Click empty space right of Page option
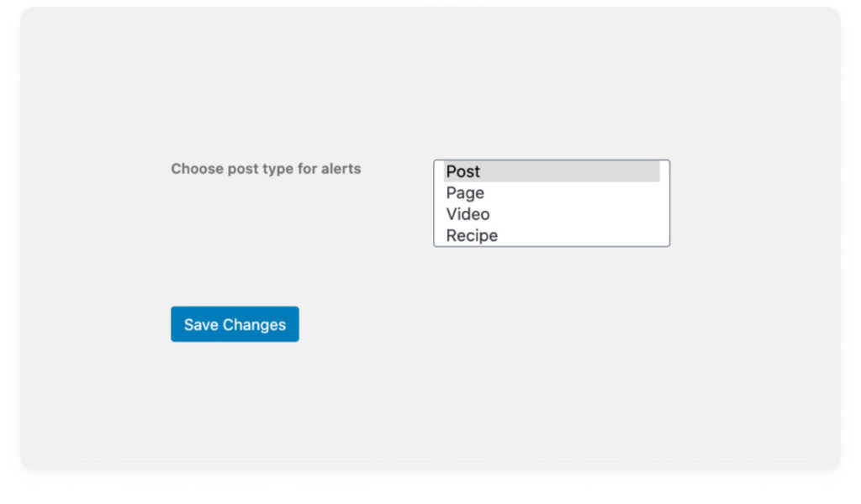 coord(573,193)
